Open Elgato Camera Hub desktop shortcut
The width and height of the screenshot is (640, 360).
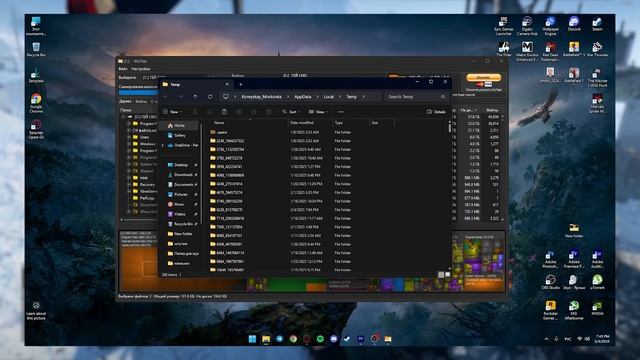(x=527, y=26)
